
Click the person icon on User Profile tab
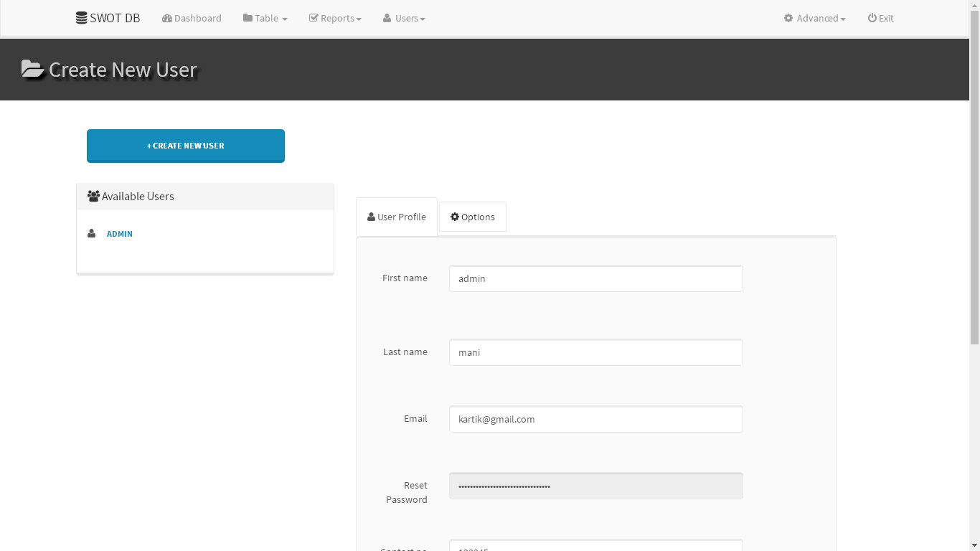(371, 217)
